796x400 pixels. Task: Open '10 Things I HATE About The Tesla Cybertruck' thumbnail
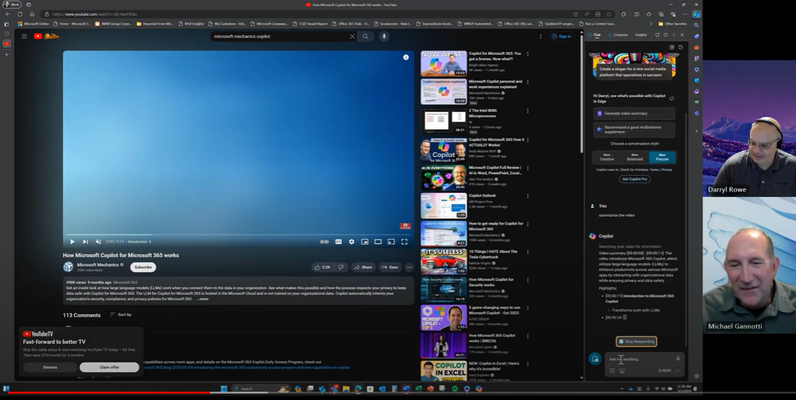coord(444,261)
